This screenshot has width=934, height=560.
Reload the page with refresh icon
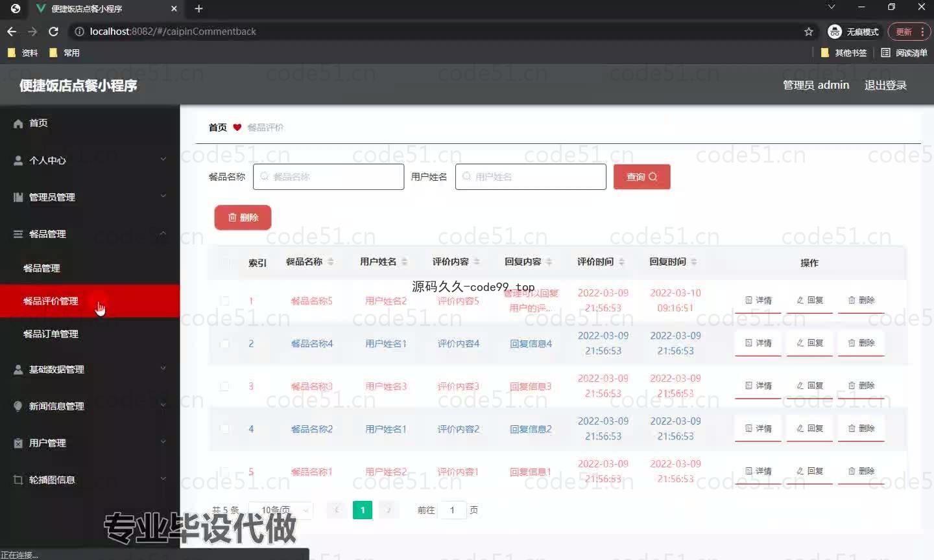(54, 31)
